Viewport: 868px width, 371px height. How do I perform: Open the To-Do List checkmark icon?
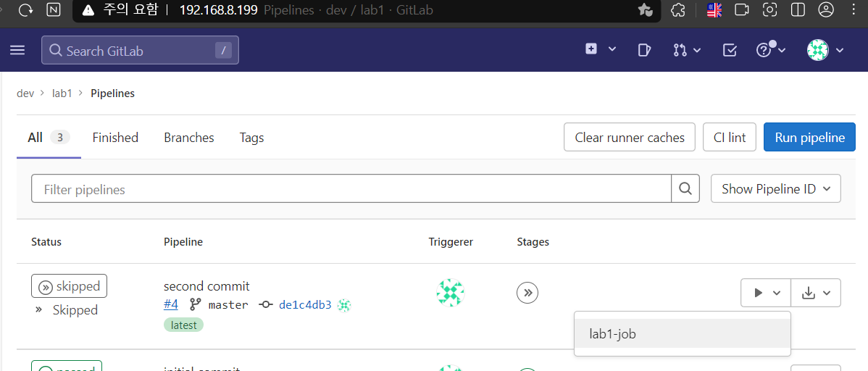pyautogui.click(x=730, y=51)
